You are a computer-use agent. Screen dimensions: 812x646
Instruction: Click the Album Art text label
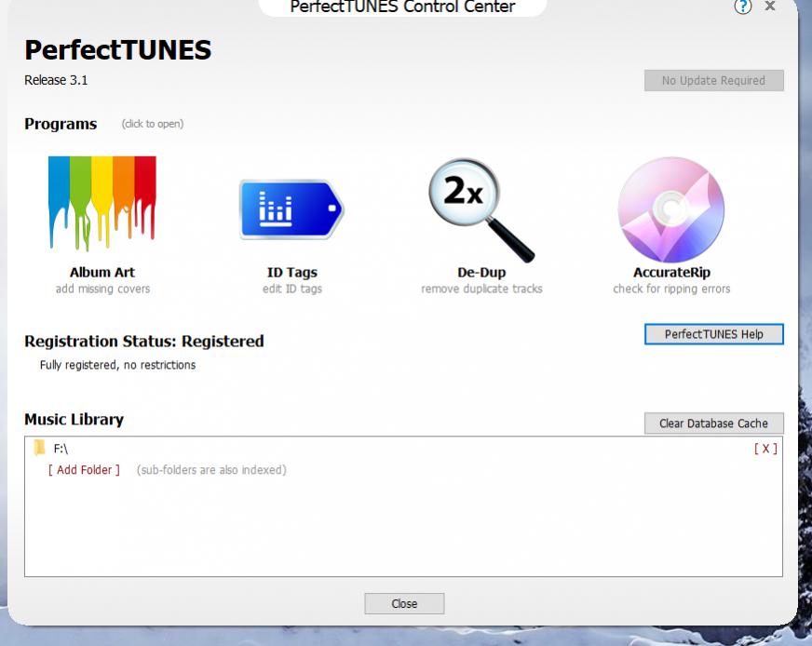[x=102, y=273]
